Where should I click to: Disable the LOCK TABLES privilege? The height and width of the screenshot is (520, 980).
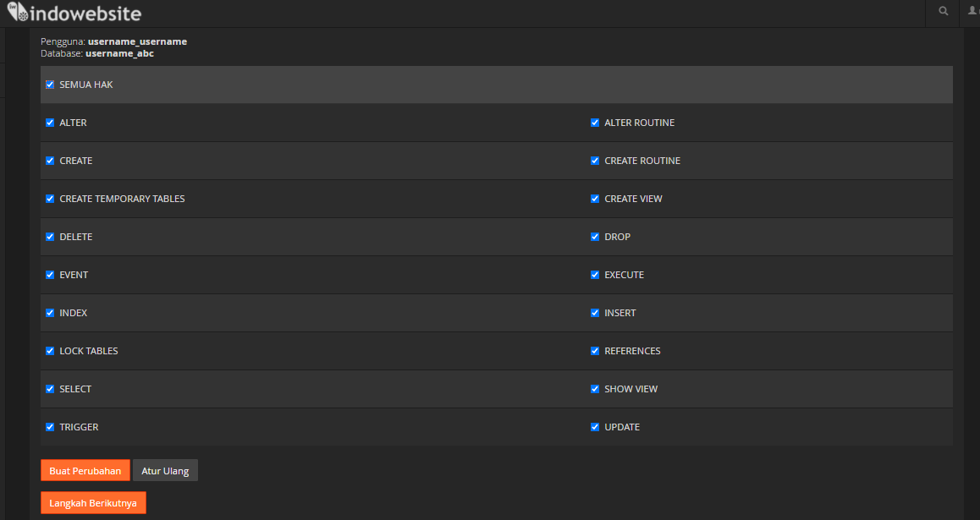(50, 351)
